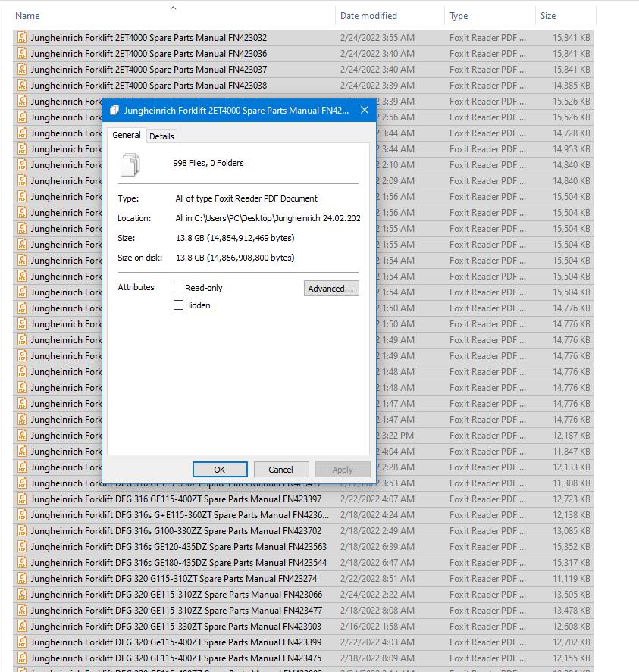The width and height of the screenshot is (639, 672).
Task: Click the Location path text in dialog
Action: pyautogui.click(x=268, y=218)
